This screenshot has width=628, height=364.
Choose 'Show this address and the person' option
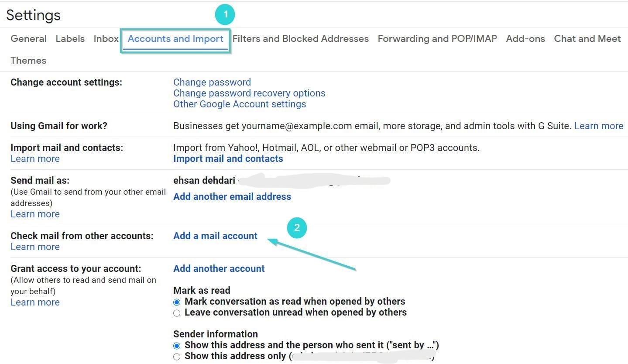(177, 346)
